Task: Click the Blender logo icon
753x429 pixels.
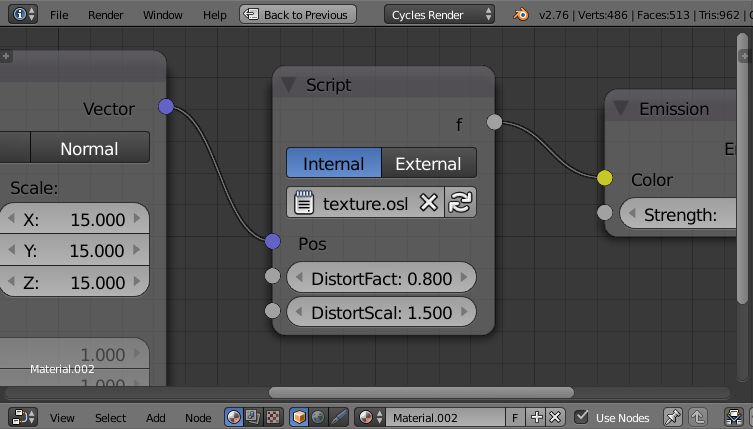Action: [x=521, y=14]
